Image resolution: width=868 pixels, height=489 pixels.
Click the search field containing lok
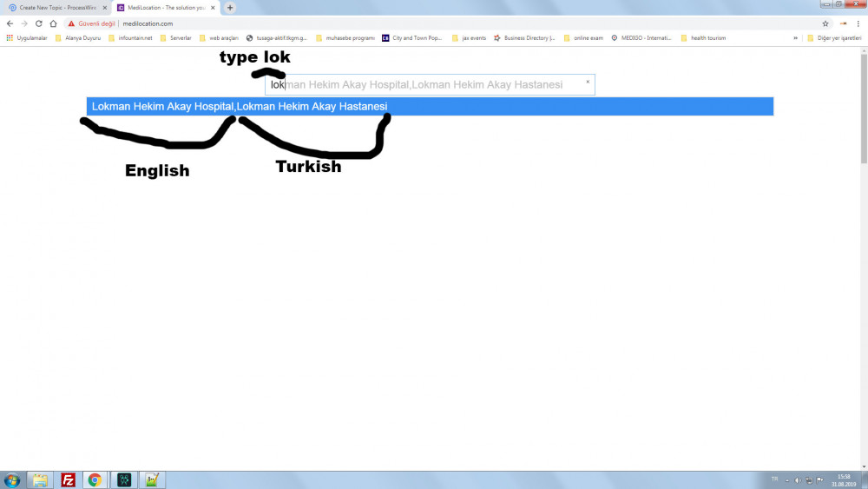(x=430, y=85)
